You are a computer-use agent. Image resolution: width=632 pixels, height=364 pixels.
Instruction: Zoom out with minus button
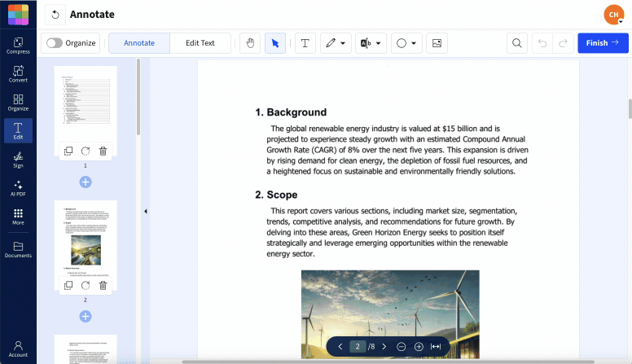coord(401,347)
